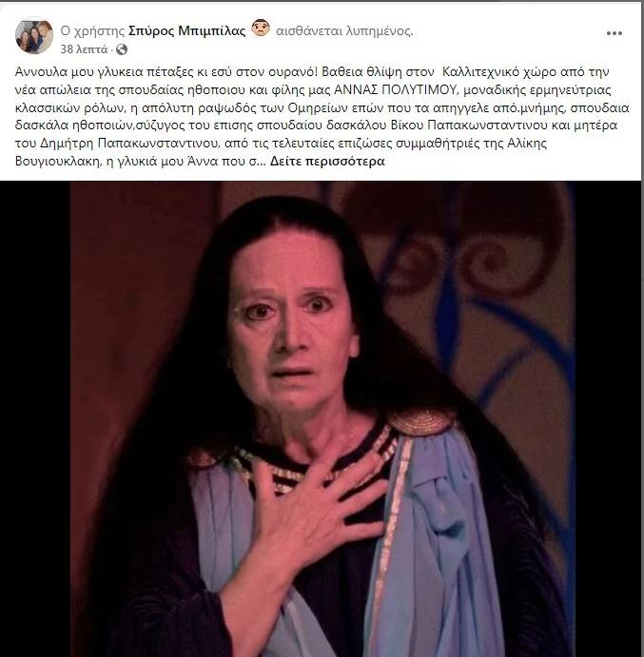Click the first line starting Αννουλα μου
The image size is (644, 657).
(312, 71)
